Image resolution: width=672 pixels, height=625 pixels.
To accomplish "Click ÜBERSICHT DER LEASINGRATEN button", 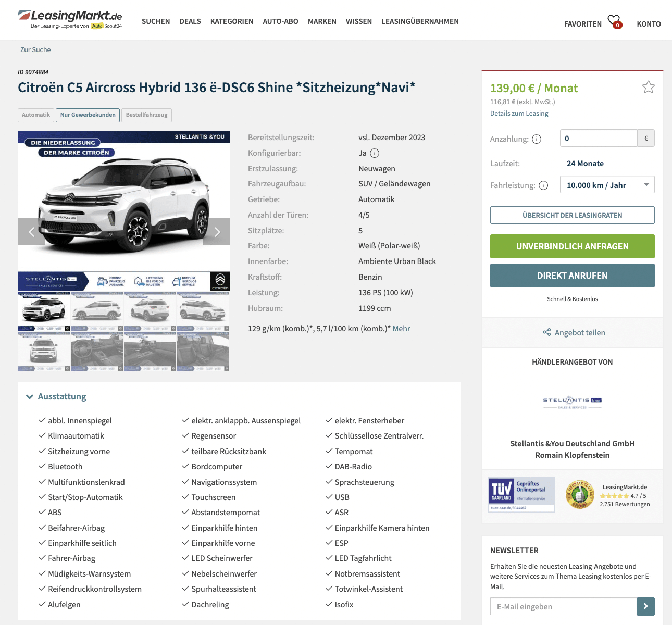I will (572, 215).
